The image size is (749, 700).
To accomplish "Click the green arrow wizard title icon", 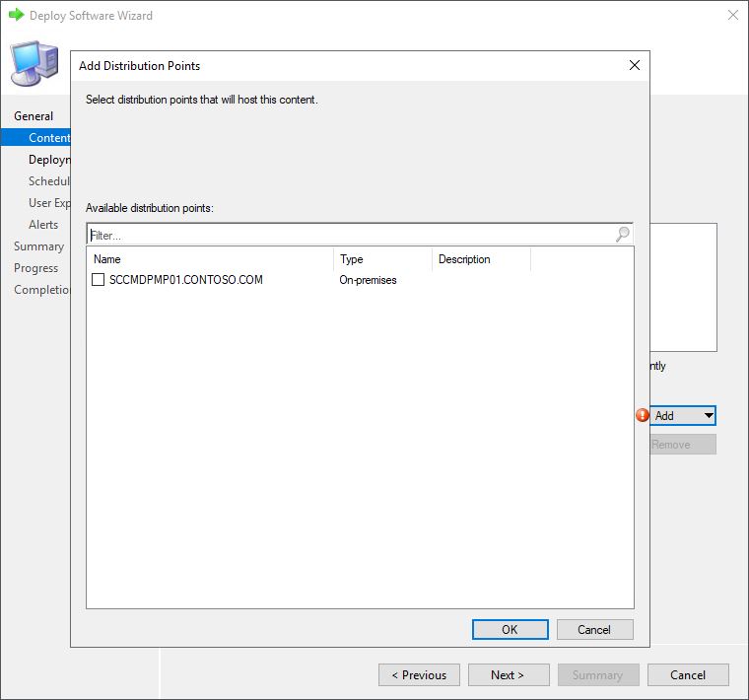I will tap(16, 16).
